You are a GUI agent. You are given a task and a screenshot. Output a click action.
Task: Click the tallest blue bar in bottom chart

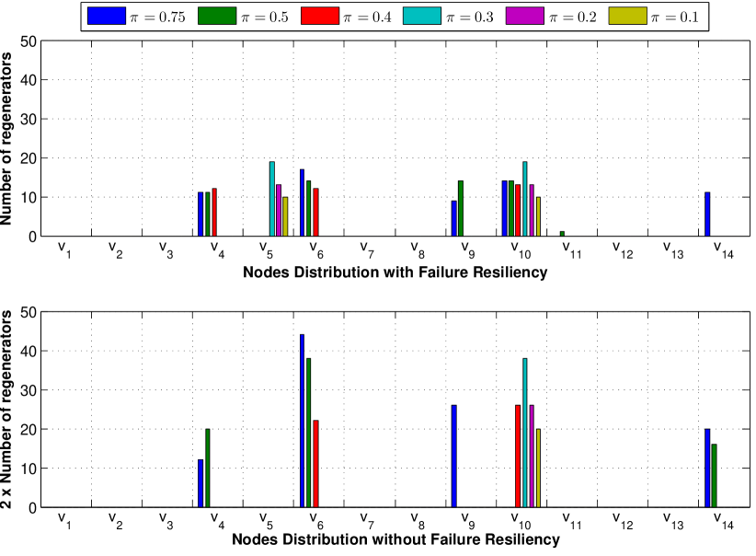coord(302,421)
